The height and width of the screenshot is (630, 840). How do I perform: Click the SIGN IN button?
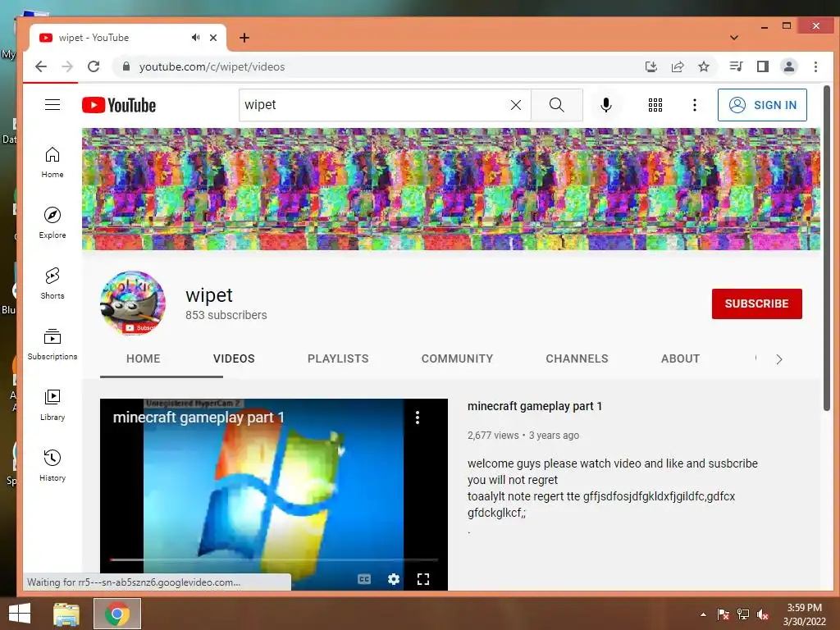[762, 105]
